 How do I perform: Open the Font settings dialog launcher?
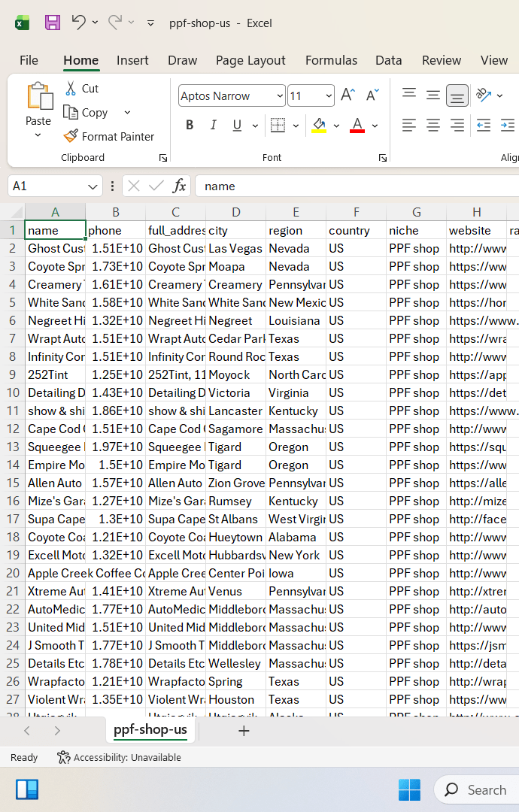383,158
